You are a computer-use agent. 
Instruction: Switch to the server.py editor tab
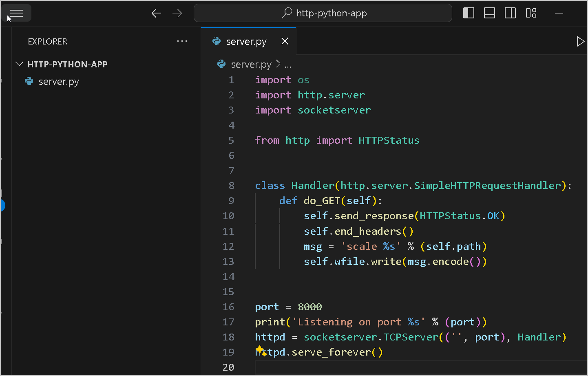(x=246, y=41)
